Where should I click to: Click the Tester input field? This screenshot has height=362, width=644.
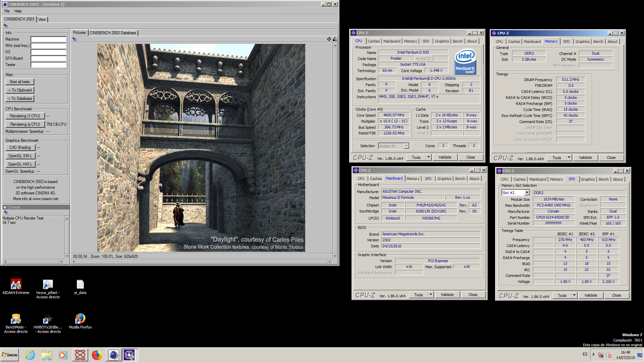48,65
